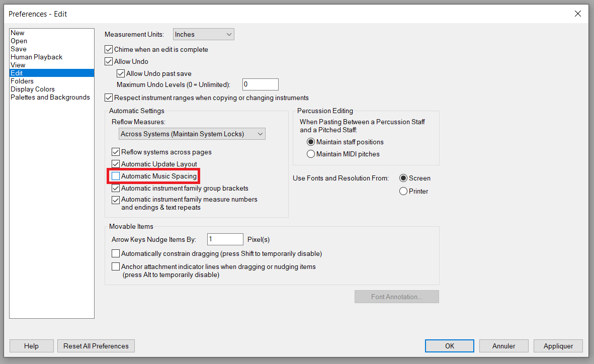Image resolution: width=594 pixels, height=364 pixels.
Task: Select Human Playback in category list
Action: (37, 57)
